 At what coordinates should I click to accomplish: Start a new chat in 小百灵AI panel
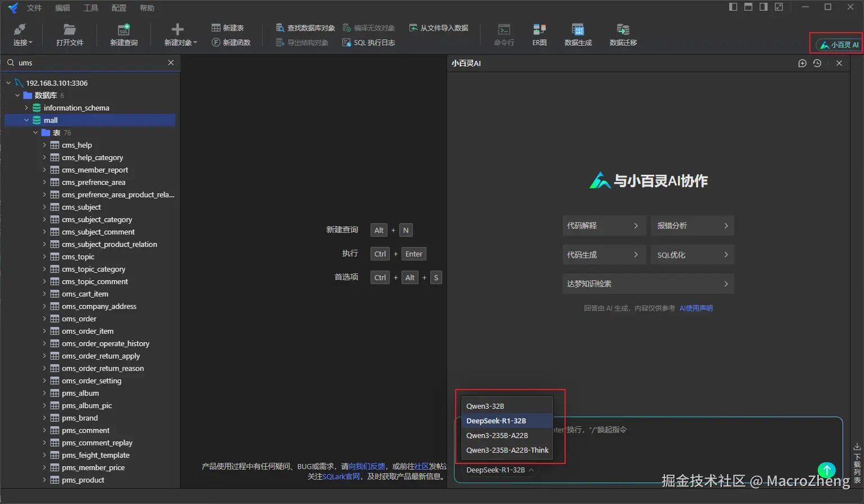pos(803,63)
